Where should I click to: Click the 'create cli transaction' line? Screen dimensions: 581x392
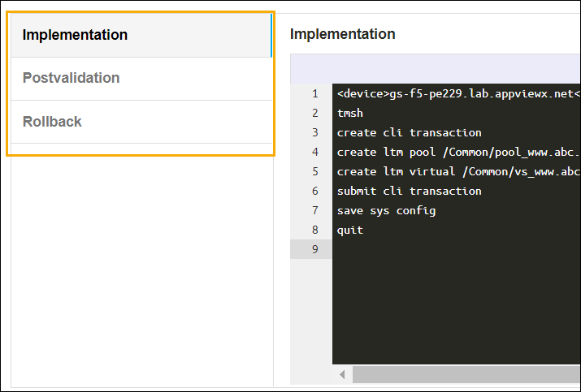click(409, 132)
